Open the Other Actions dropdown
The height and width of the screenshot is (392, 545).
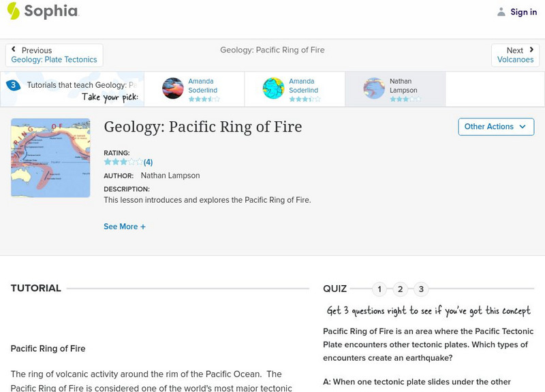pyautogui.click(x=495, y=127)
